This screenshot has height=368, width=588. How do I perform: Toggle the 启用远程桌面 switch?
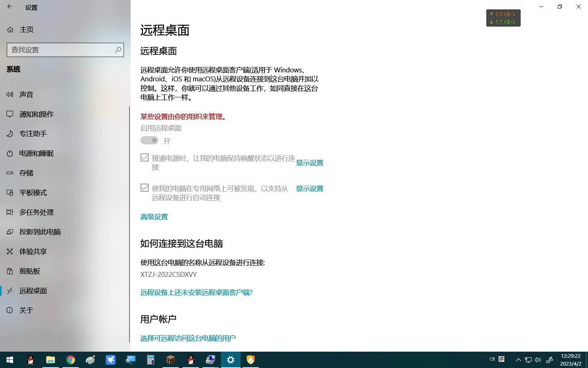pyautogui.click(x=149, y=140)
